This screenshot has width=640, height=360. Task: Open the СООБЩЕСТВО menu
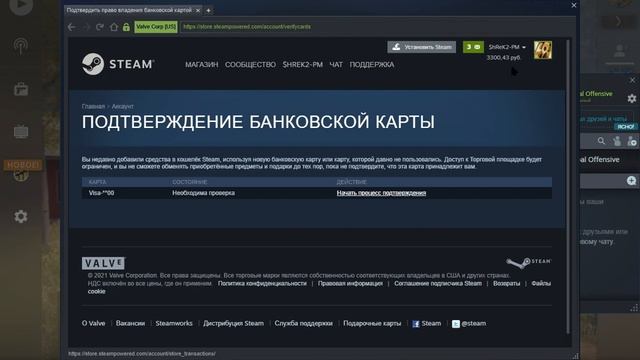[250, 64]
